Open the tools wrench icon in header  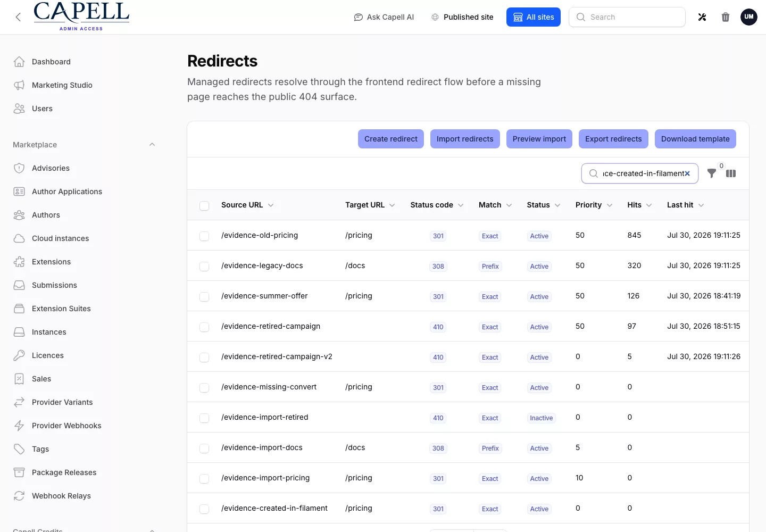702,17
